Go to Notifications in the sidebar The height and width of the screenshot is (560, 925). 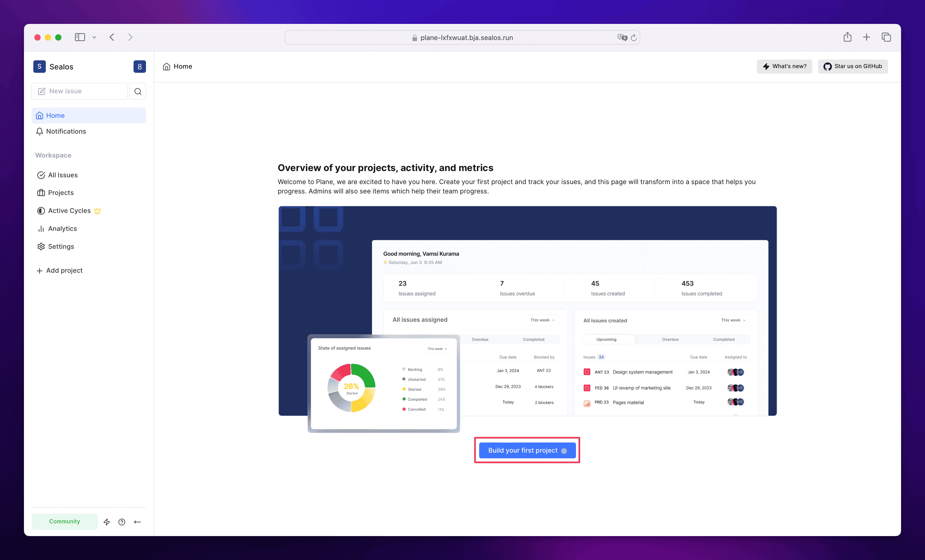click(x=66, y=131)
